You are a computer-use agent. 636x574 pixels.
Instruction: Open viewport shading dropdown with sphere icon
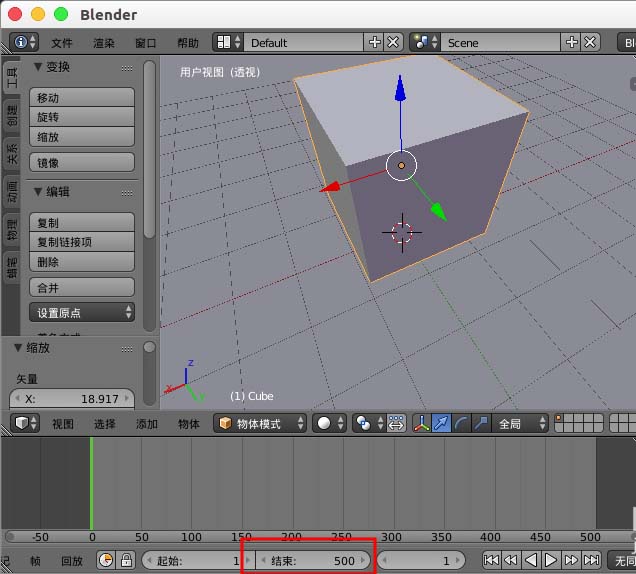329,424
